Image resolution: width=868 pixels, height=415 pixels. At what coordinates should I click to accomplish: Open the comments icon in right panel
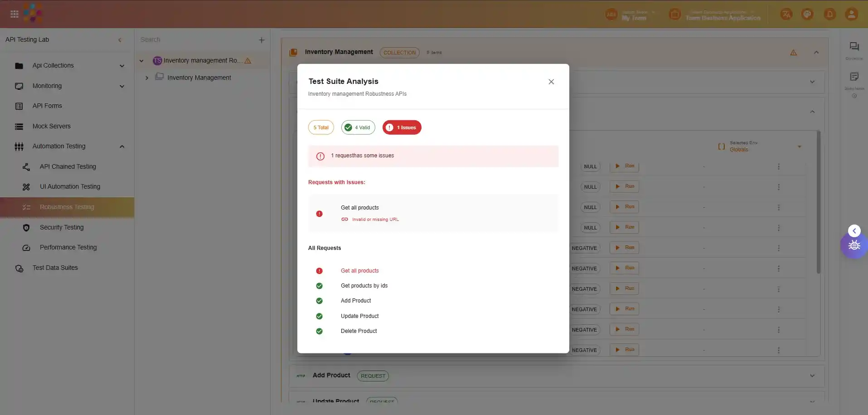click(x=854, y=47)
